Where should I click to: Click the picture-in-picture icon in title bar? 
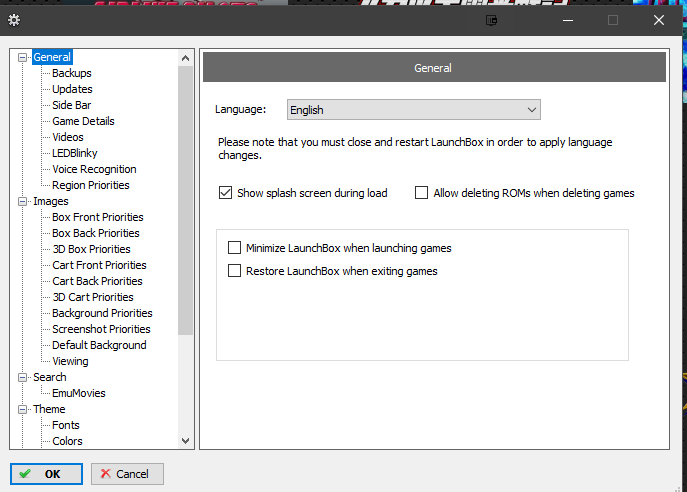pyautogui.click(x=492, y=20)
